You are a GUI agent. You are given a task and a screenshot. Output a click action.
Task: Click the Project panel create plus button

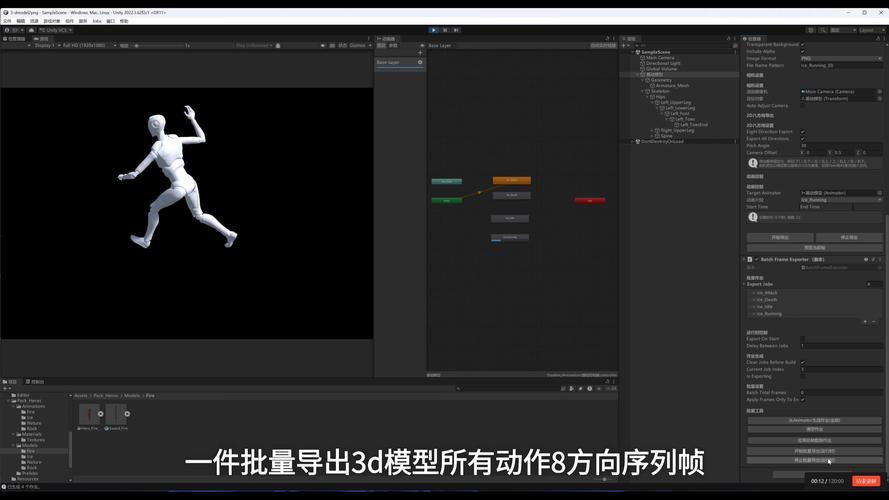(x=5, y=388)
